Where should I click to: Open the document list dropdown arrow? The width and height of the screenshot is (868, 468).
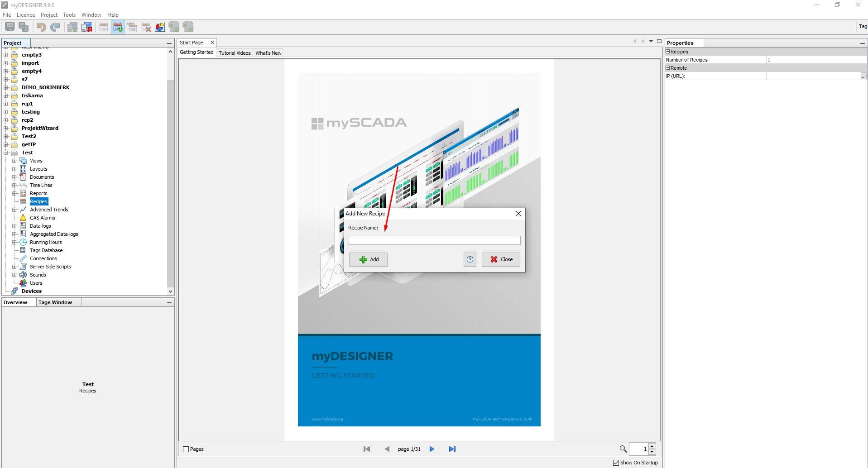pyautogui.click(x=651, y=41)
